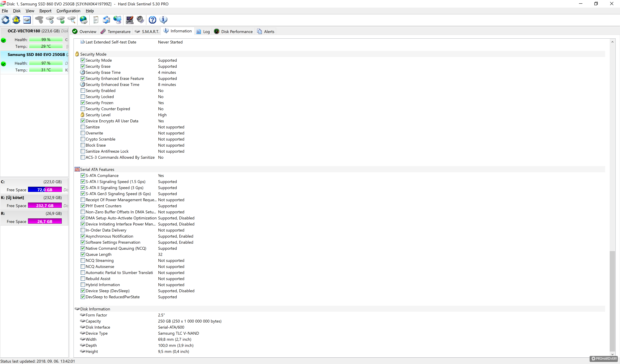This screenshot has height=364, width=620.
Task: Click the 232,7 GB free space bar
Action: (x=45, y=205)
